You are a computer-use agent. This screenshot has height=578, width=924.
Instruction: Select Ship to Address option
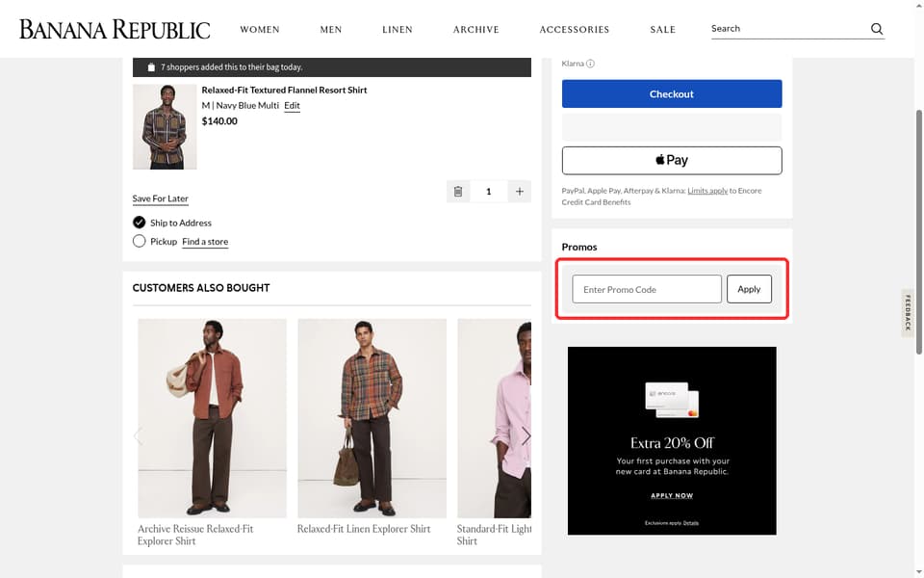[139, 223]
